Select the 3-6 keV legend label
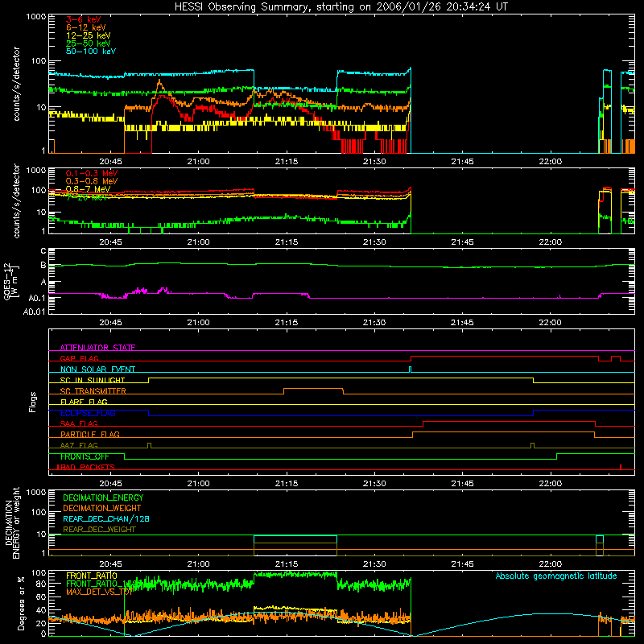 tap(83, 19)
